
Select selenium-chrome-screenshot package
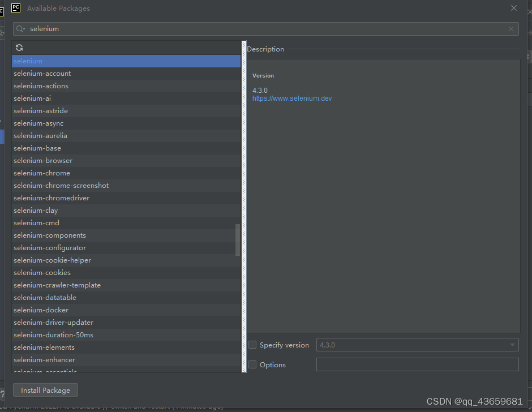pyautogui.click(x=126, y=185)
